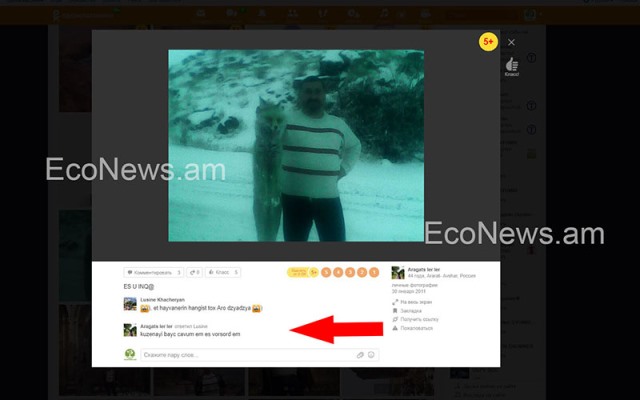Open Lusine Khachatryan's profile avatar
This screenshot has width=640, height=400.
tap(130, 303)
